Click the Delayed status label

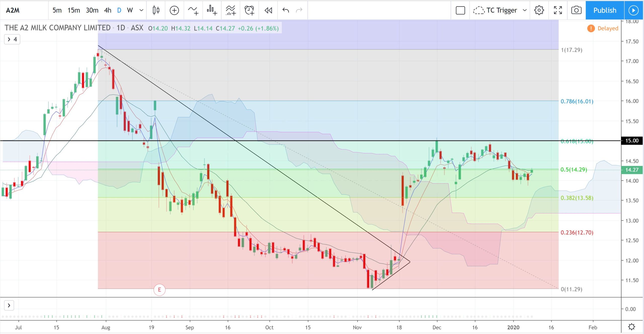tap(608, 28)
